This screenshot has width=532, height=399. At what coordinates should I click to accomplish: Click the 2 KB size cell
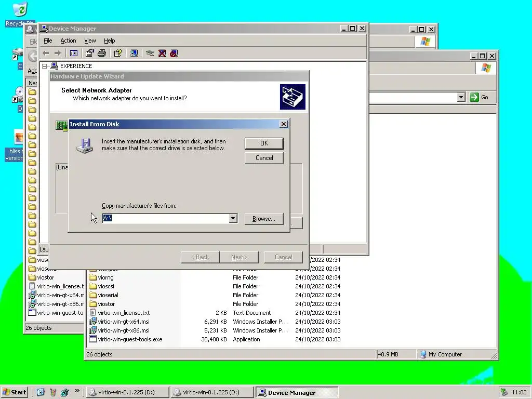221,312
